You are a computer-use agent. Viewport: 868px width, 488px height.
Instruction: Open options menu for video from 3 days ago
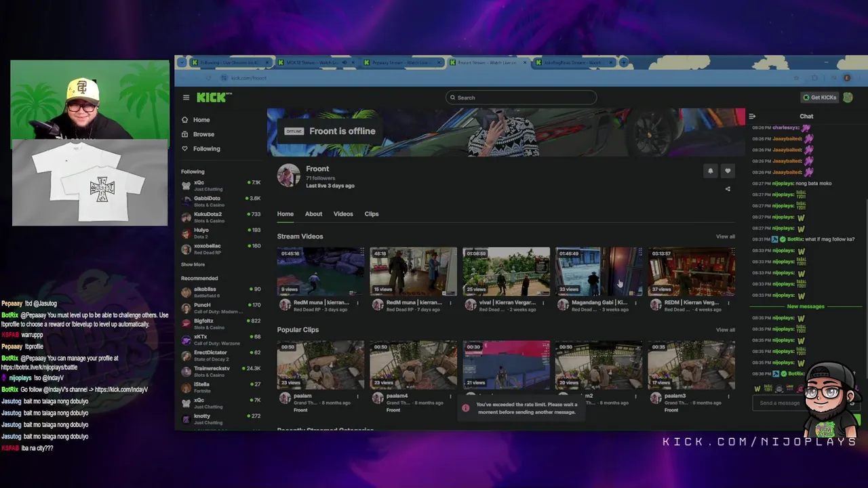tap(357, 303)
